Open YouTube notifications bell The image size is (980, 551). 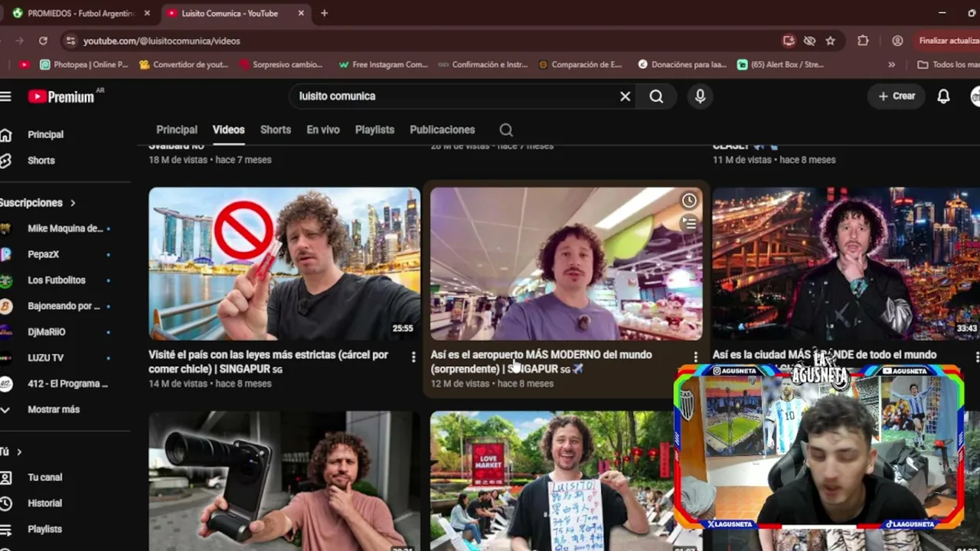(x=943, y=96)
